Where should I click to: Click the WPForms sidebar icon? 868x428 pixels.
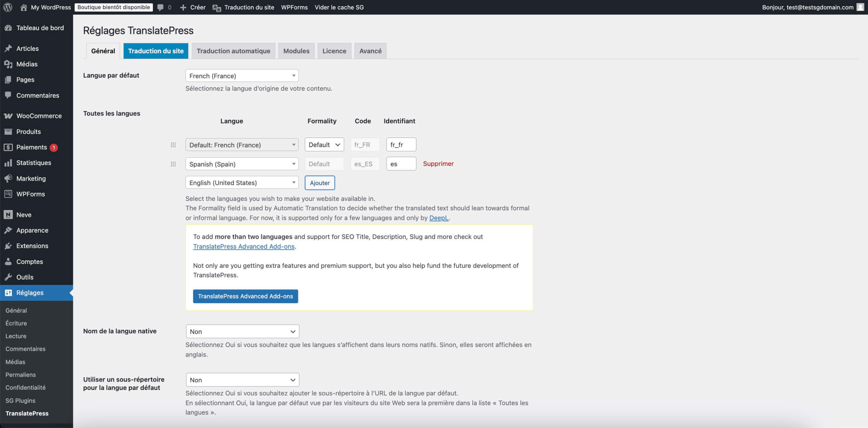point(8,194)
